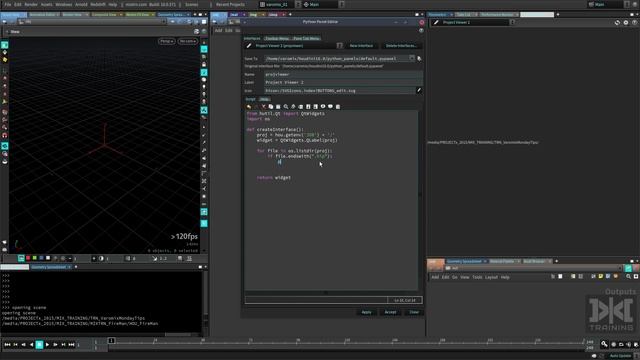Open the File menu
640x360 pixels.
7,4
